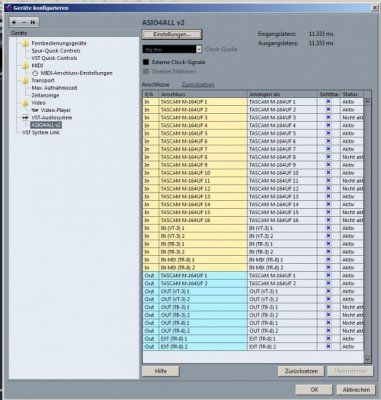This screenshot has width=381, height=400.
Task: Open the Clock-Quelle dropdown
Action: coord(199,49)
